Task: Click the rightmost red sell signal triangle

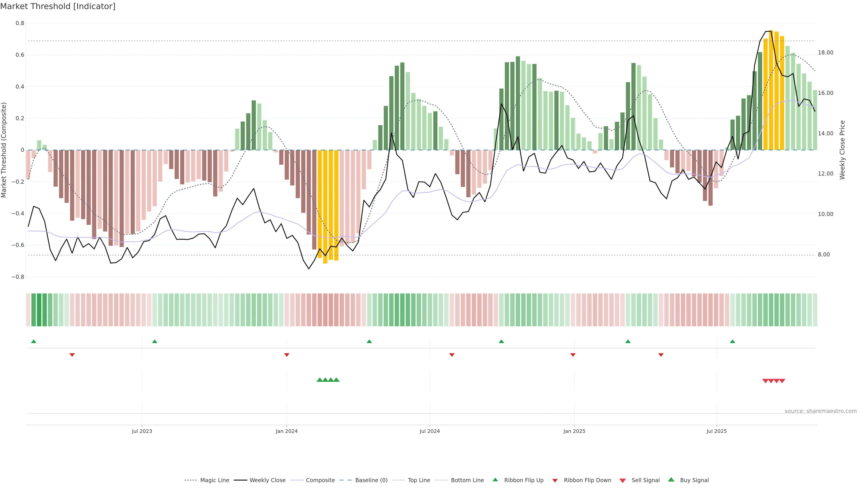Action: coord(782,381)
